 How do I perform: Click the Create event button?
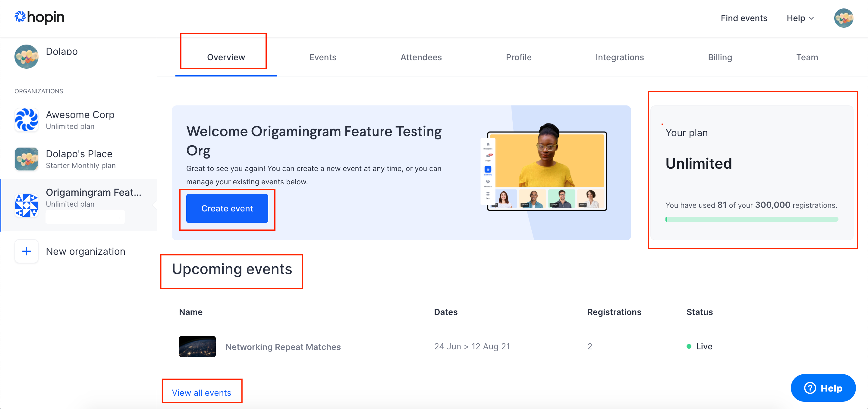tap(227, 208)
